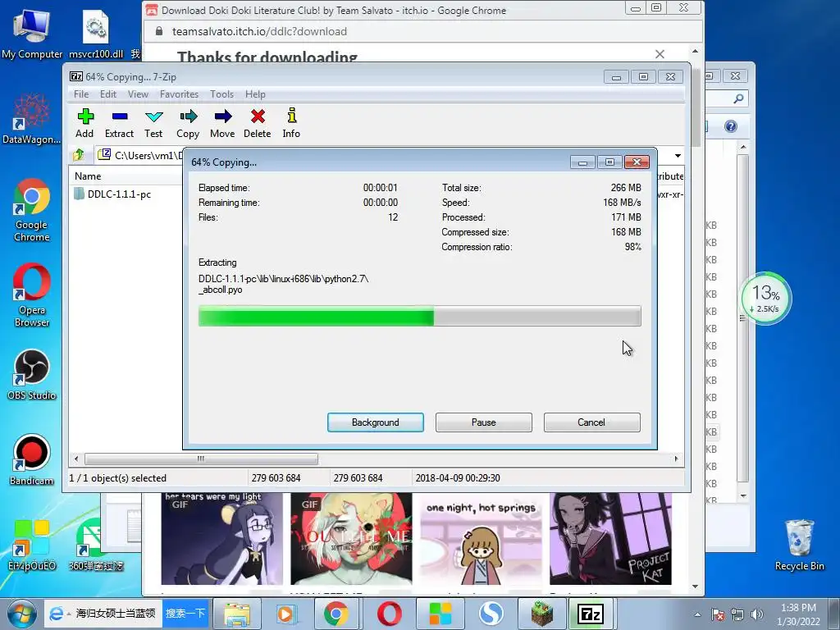
Task: Click the 7-Zip horizontal scrollbar thumb
Action: click(201, 459)
